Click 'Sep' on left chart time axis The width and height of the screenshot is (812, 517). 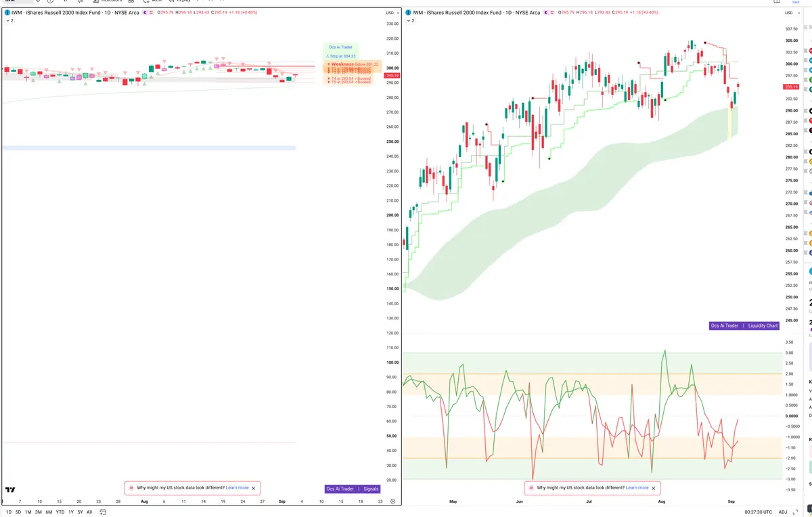[x=281, y=501]
